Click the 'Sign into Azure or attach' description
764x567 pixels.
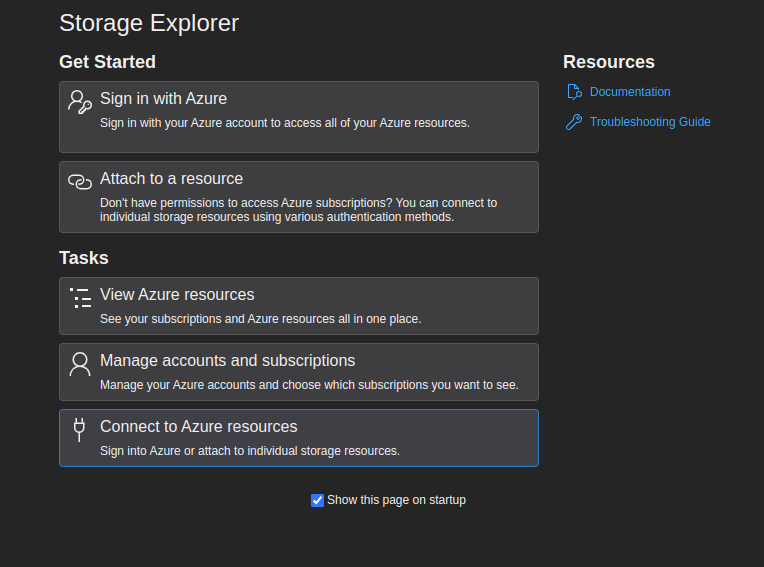click(x=249, y=451)
